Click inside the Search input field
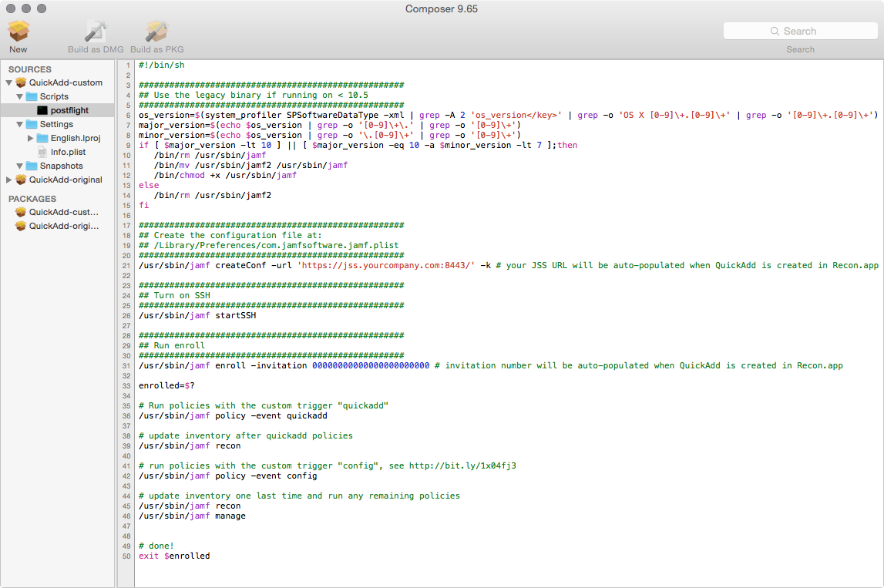Viewport: 884px width, 588px height. pyautogui.click(x=801, y=31)
